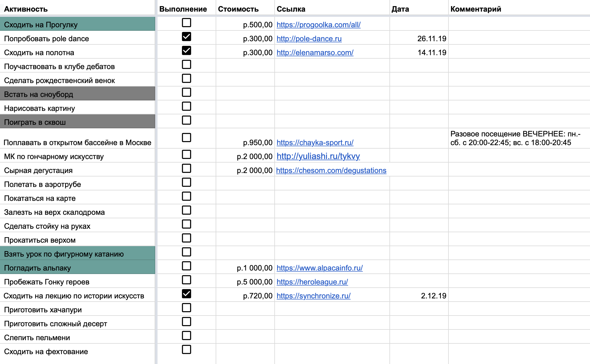Check the Пробежать Гонку героев box

tap(186, 280)
